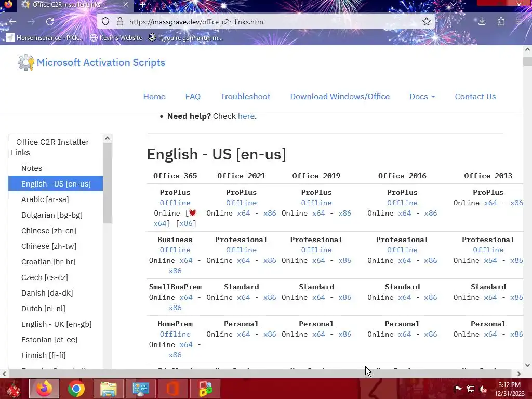The width and height of the screenshot is (532, 399).
Task: Expand the Docs dropdown menu
Action: pyautogui.click(x=422, y=96)
